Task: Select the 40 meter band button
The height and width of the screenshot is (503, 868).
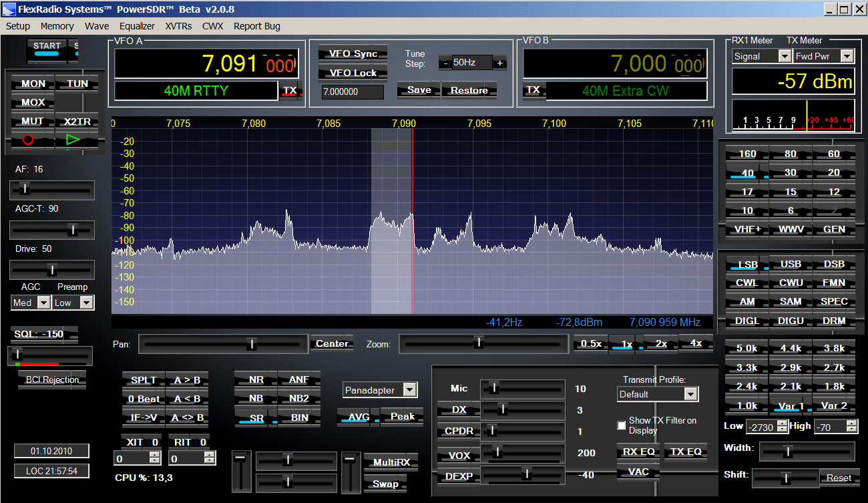Action: (x=747, y=173)
